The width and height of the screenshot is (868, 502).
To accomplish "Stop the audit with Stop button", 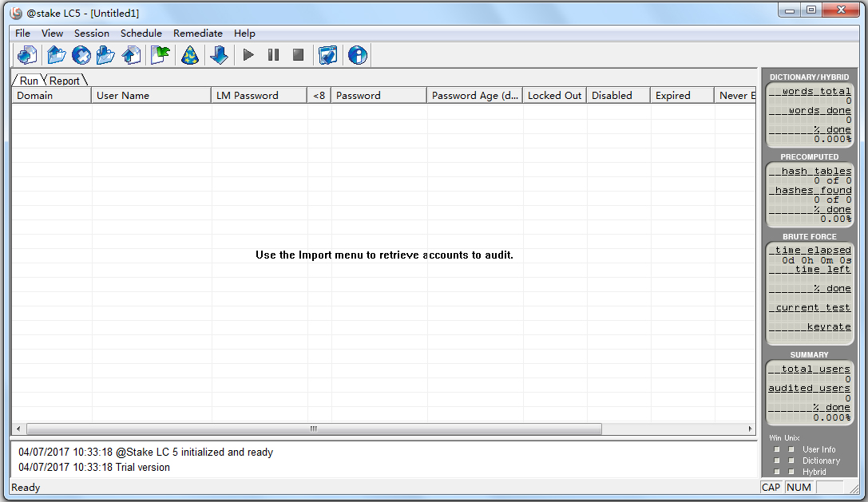I will 298,55.
